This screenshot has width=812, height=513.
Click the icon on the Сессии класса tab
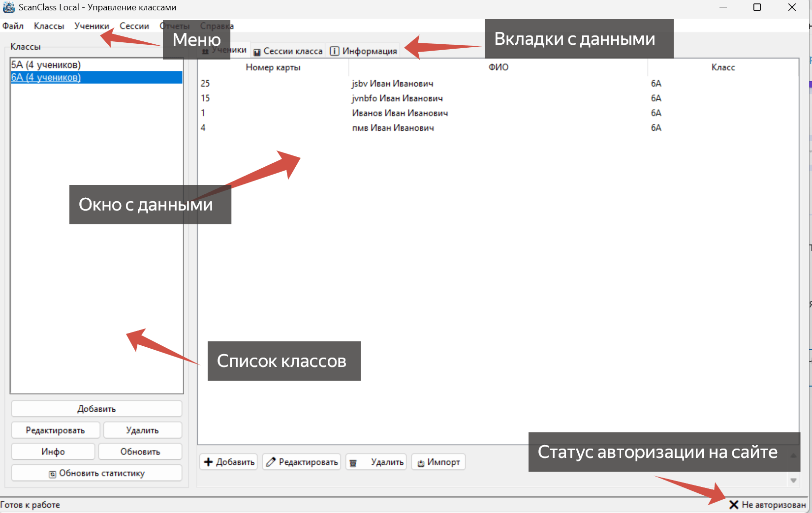[x=257, y=52]
